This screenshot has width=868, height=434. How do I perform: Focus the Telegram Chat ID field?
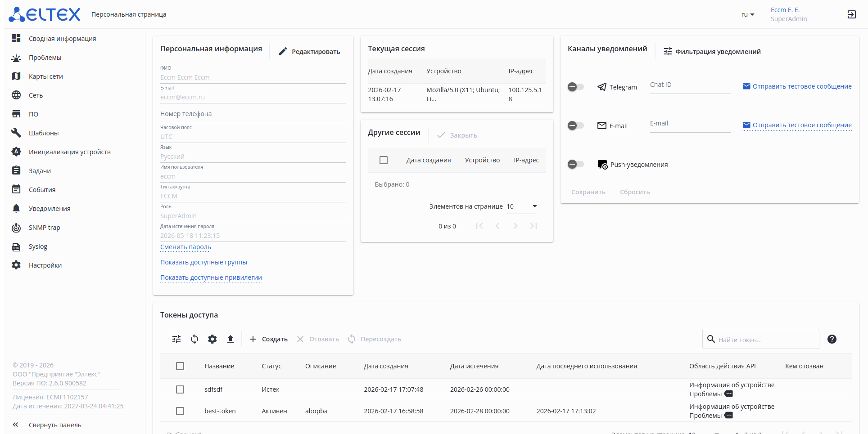coord(690,85)
